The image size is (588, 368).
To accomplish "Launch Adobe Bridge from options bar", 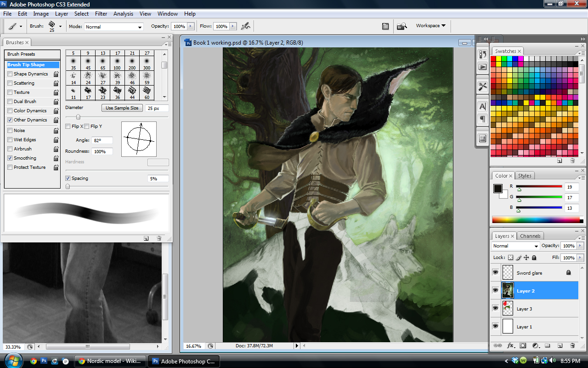I will coord(402,26).
